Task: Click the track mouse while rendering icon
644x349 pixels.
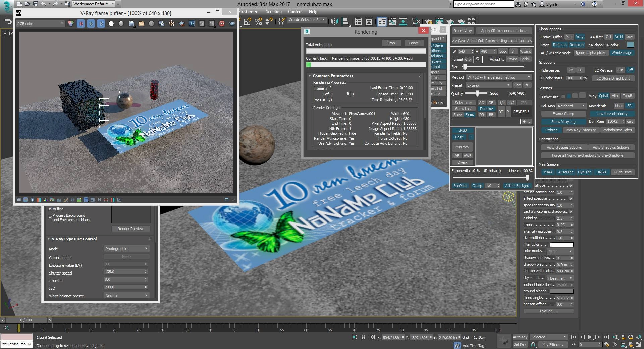Action: [171, 23]
